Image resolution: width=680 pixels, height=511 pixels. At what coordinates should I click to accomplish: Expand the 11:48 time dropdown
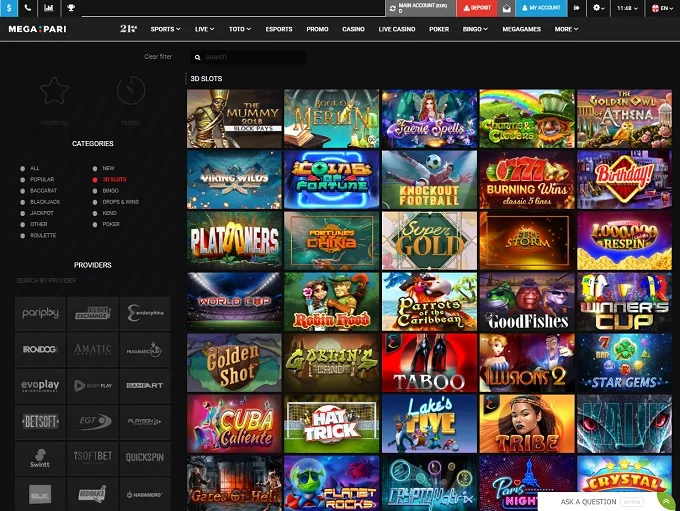click(627, 8)
